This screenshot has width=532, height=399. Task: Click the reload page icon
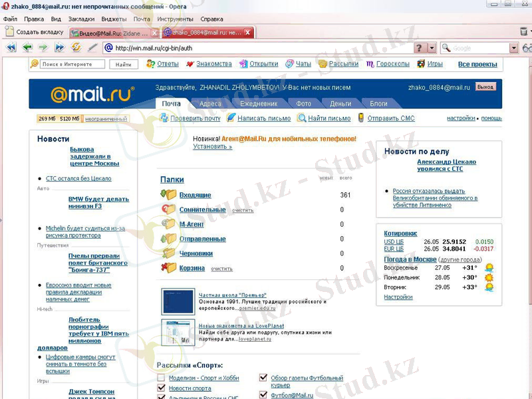[76, 48]
